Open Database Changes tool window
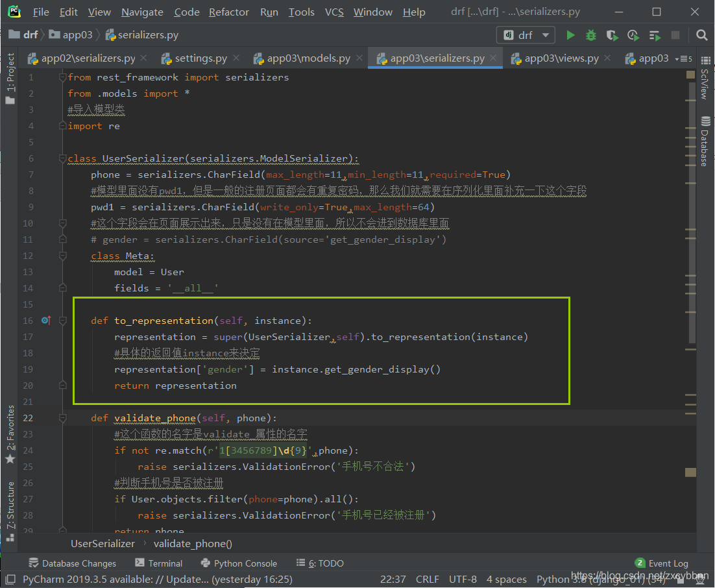 click(x=72, y=563)
